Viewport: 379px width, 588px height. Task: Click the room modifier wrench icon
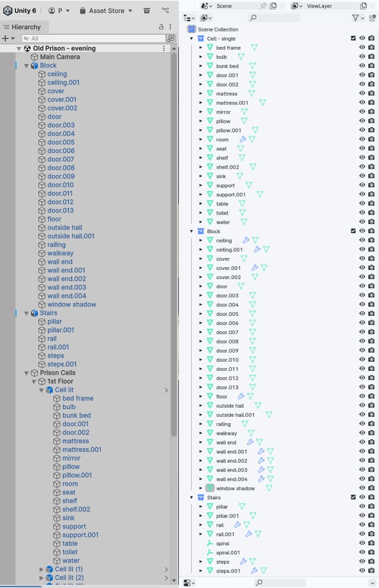click(x=243, y=139)
